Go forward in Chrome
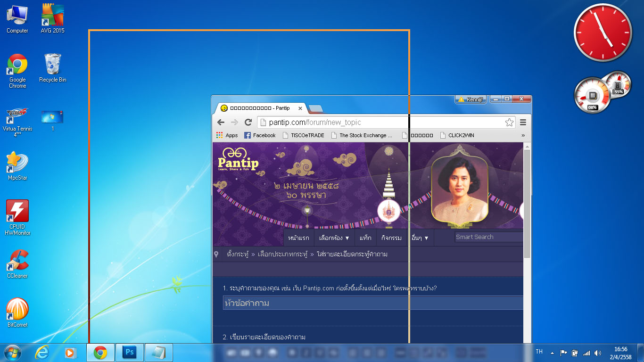Image resolution: width=644 pixels, height=362 pixels. coord(234,122)
